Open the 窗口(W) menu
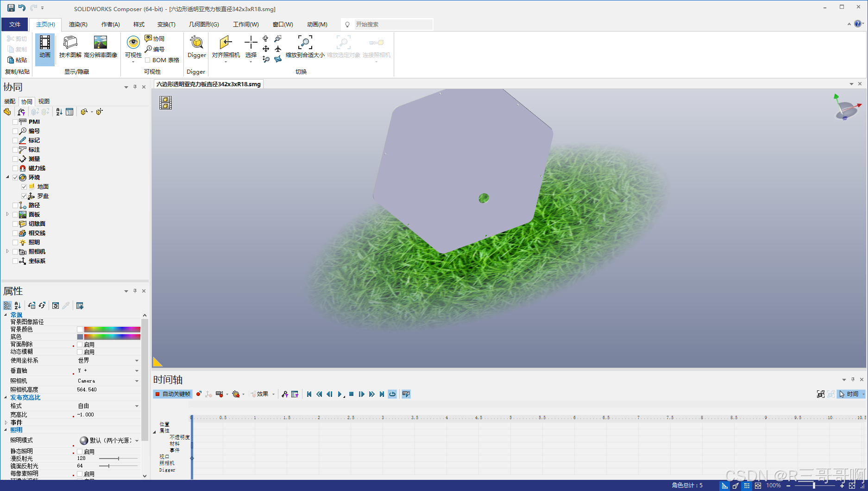The width and height of the screenshot is (868, 491). tap(283, 24)
